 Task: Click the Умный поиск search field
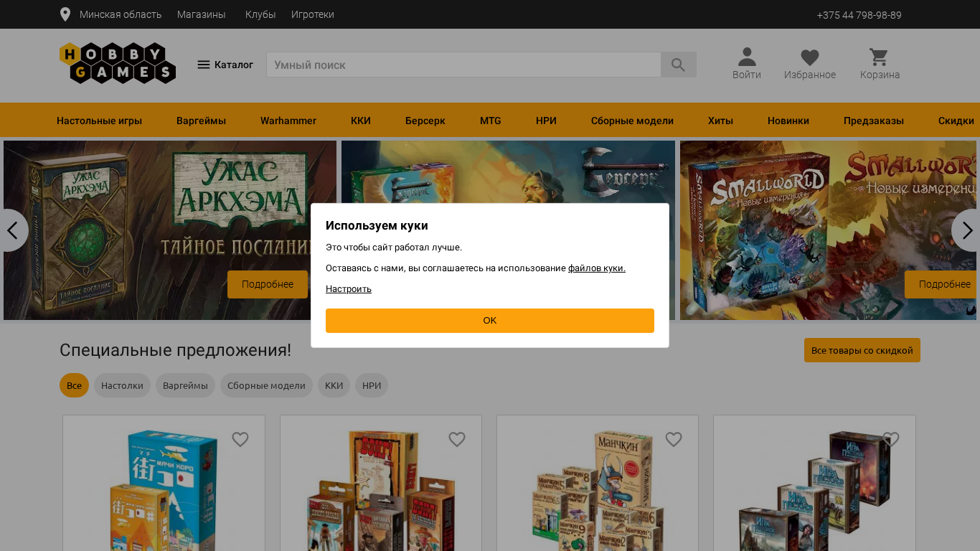[463, 65]
